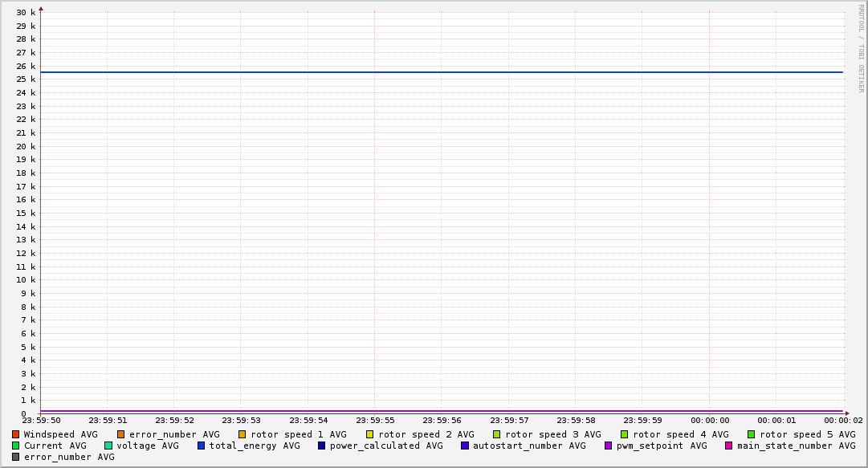This screenshot has height=468, width=868.
Task: Click the 30 k y-axis label
Action: coord(26,13)
